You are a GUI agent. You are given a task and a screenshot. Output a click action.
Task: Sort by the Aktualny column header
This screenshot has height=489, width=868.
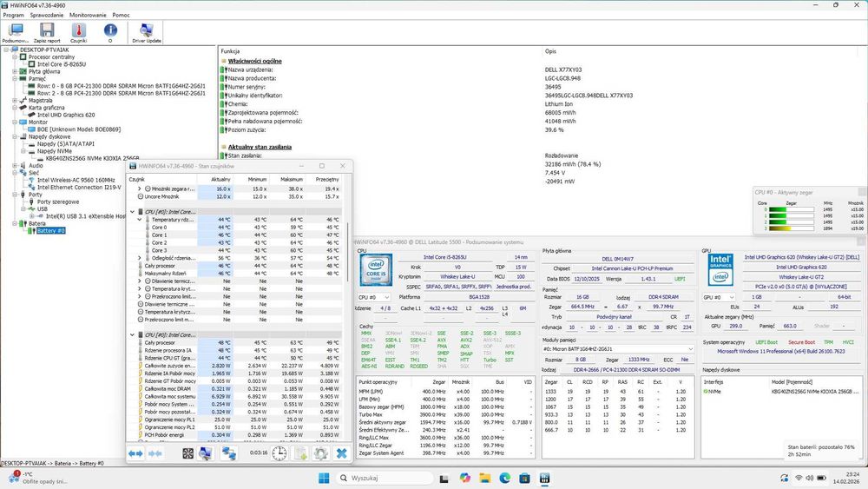215,180
